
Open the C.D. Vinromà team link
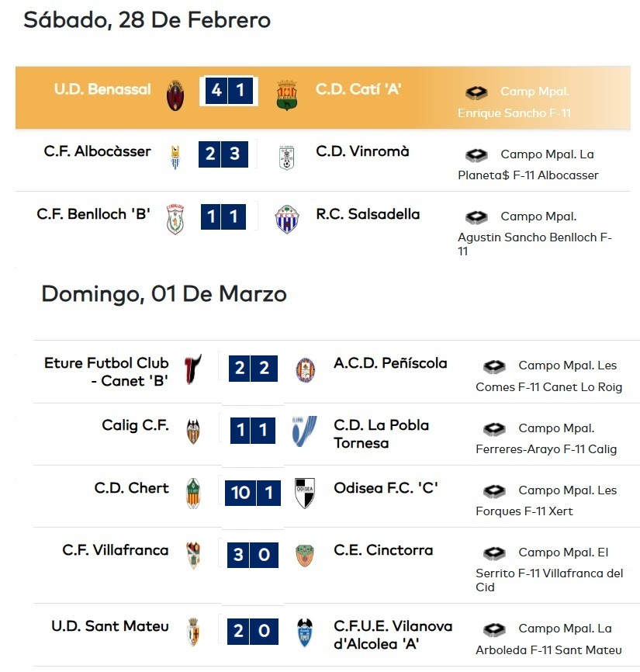coord(362,151)
